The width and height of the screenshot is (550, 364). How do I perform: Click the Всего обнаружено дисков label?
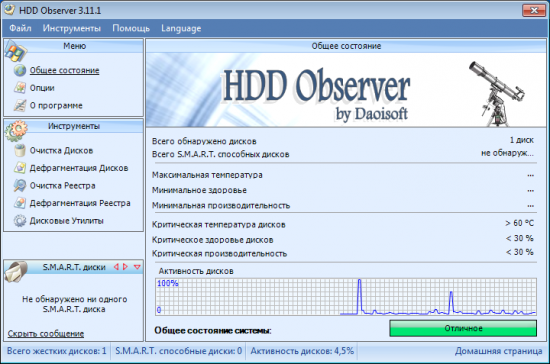[x=204, y=141]
